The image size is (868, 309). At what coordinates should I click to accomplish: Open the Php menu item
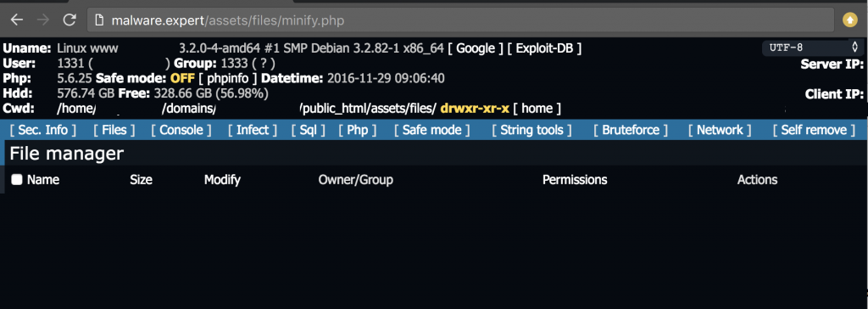pyautogui.click(x=358, y=131)
